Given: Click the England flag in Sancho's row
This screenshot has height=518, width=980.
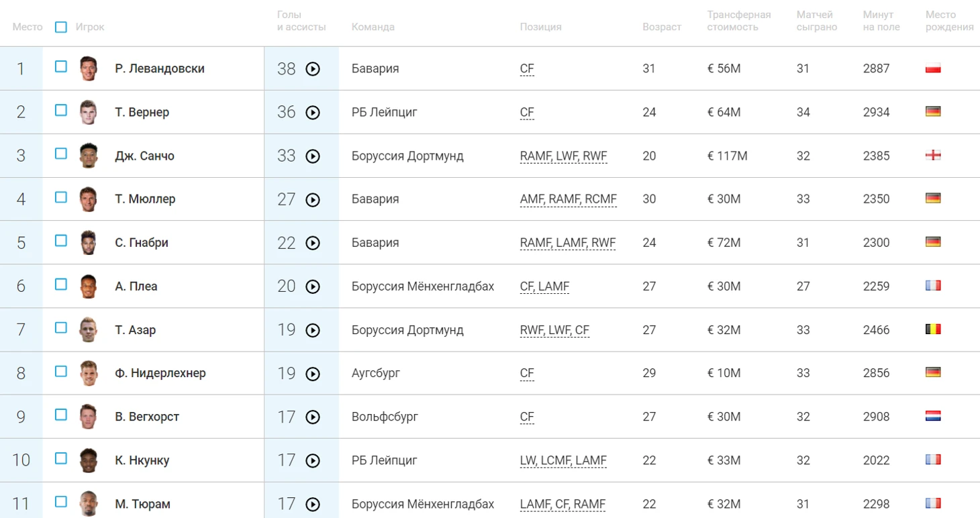Looking at the screenshot, I should point(932,155).
